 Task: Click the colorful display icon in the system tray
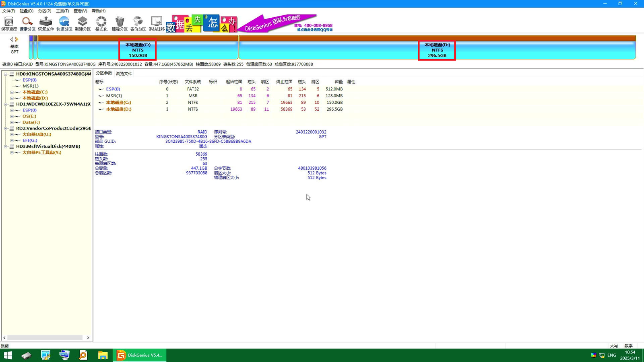point(593,355)
